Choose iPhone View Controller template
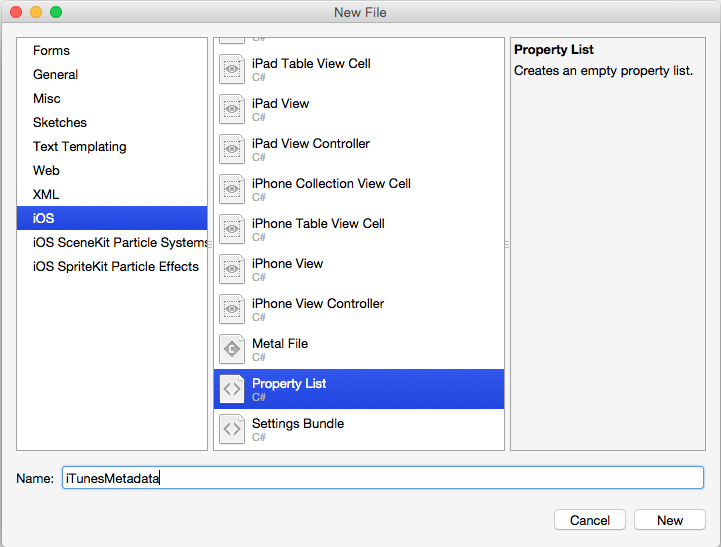 point(318,304)
